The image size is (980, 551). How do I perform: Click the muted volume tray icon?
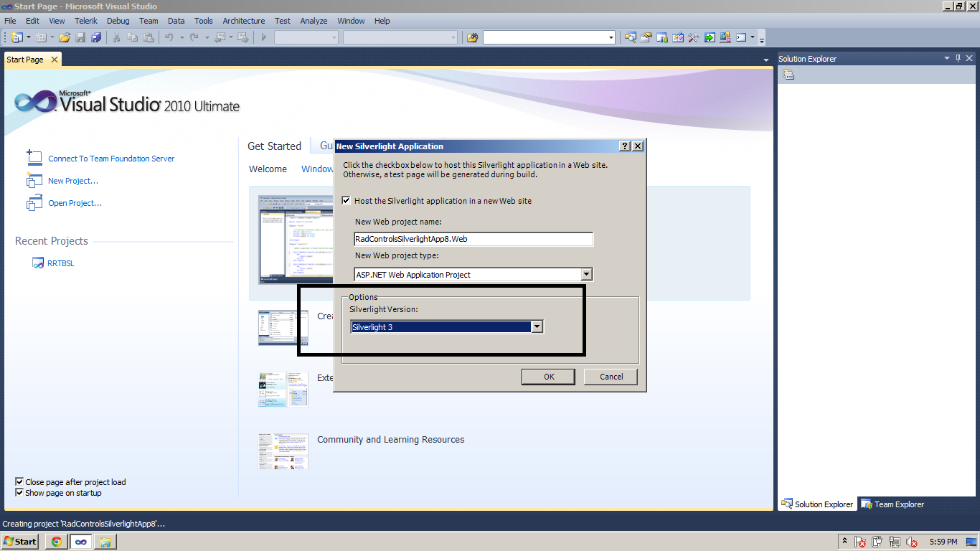[912, 542]
